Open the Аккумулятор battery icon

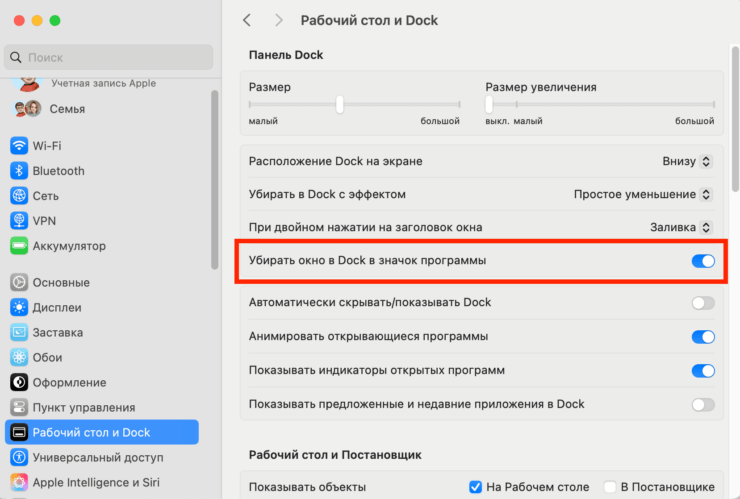(x=19, y=245)
